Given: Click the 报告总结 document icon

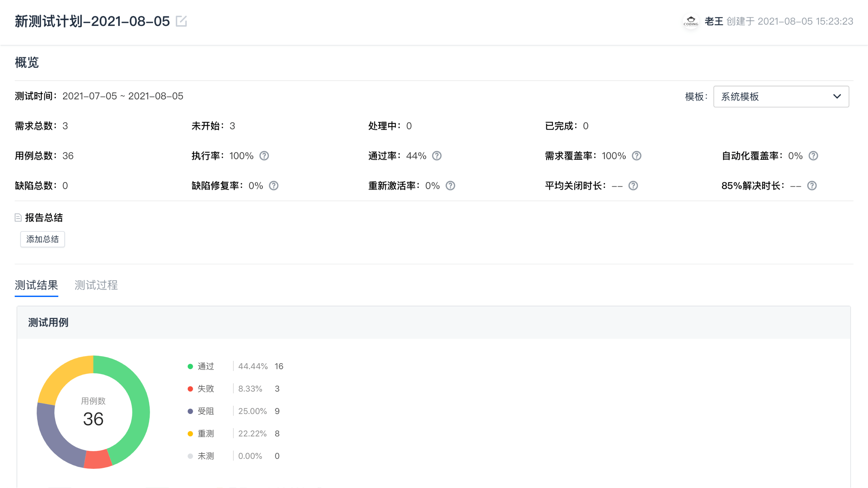Looking at the screenshot, I should [18, 218].
